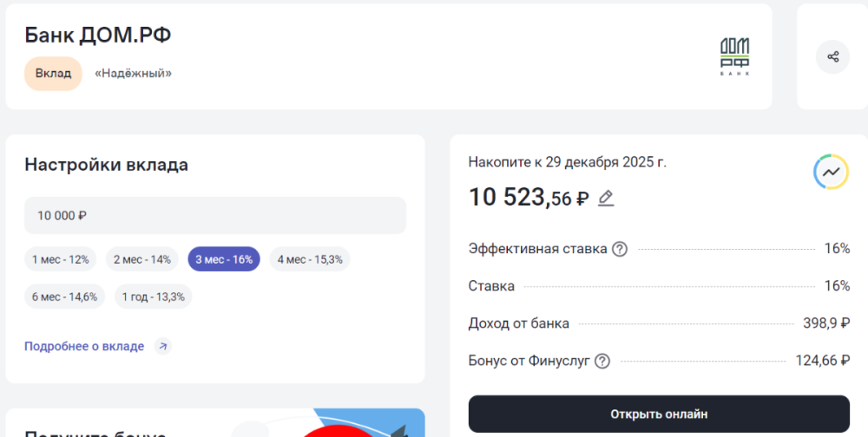Click the ДОМ.РФ bank logo
The height and width of the screenshot is (437, 868).
734,56
